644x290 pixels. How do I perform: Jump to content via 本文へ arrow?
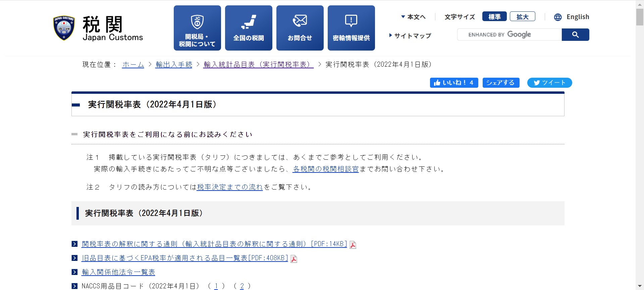[413, 17]
